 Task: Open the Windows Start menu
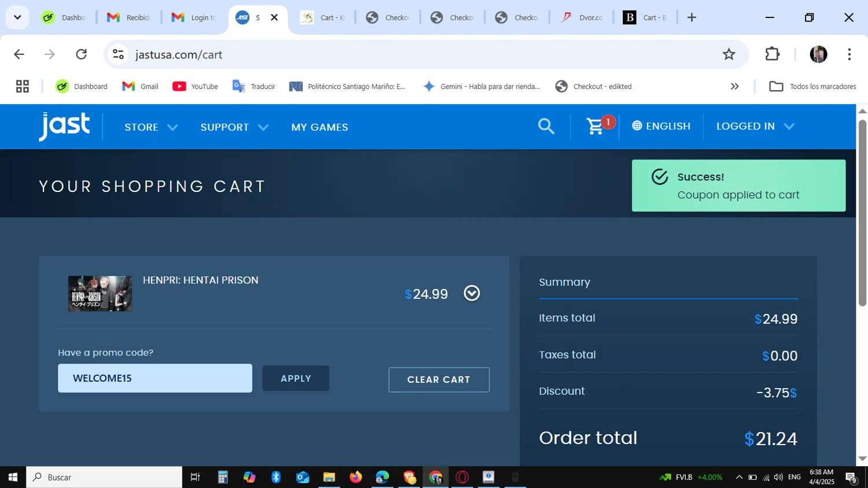click(x=13, y=477)
